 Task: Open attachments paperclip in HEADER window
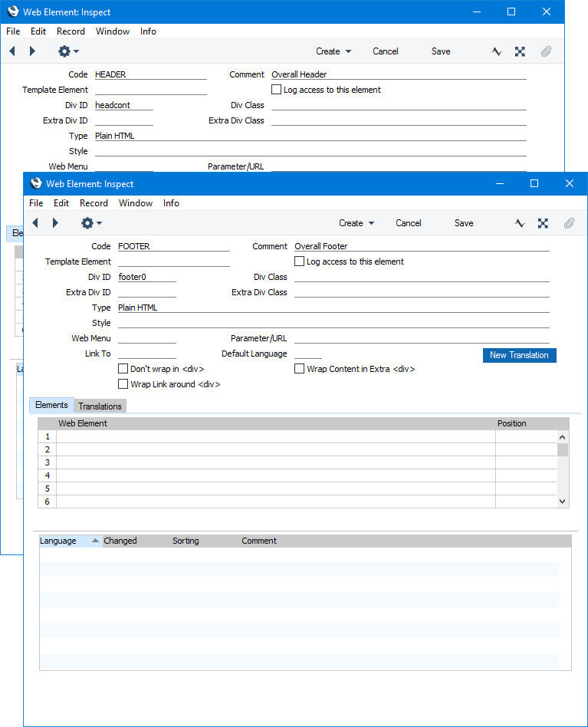[x=546, y=51]
